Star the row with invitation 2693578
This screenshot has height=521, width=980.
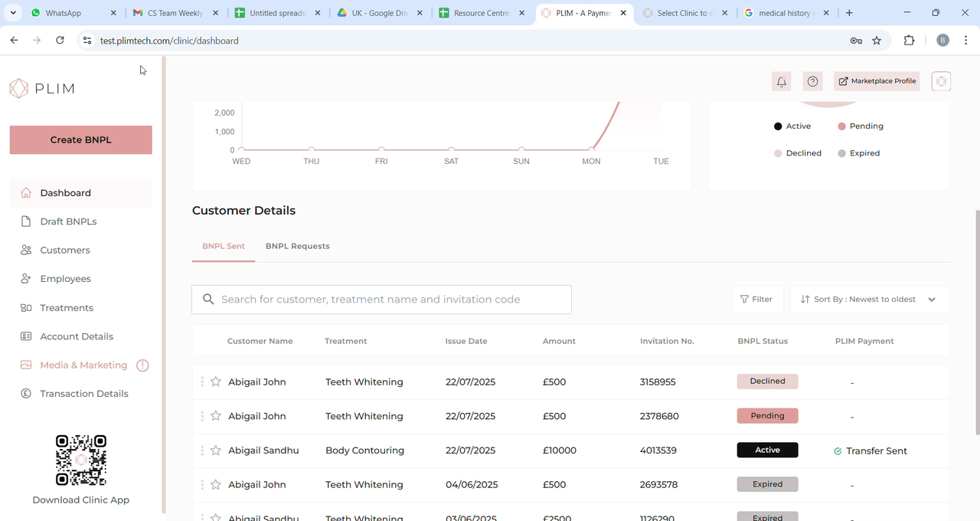pyautogui.click(x=216, y=484)
